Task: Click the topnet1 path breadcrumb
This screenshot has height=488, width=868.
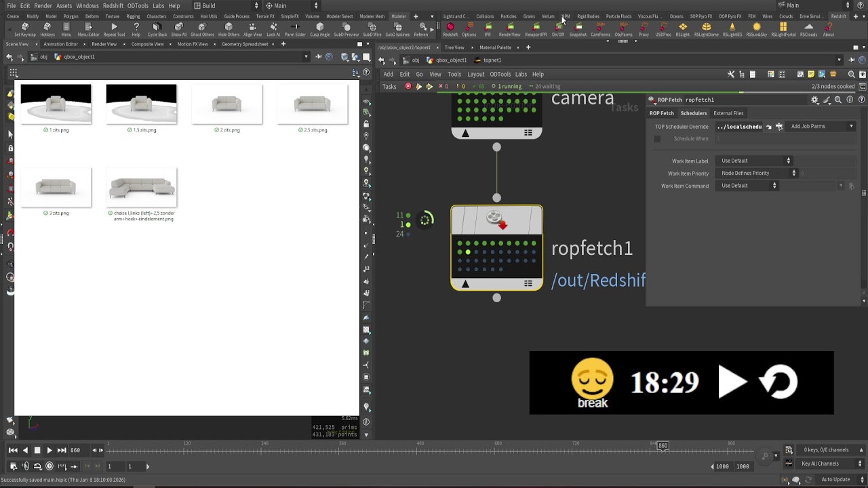Action: [x=488, y=60]
